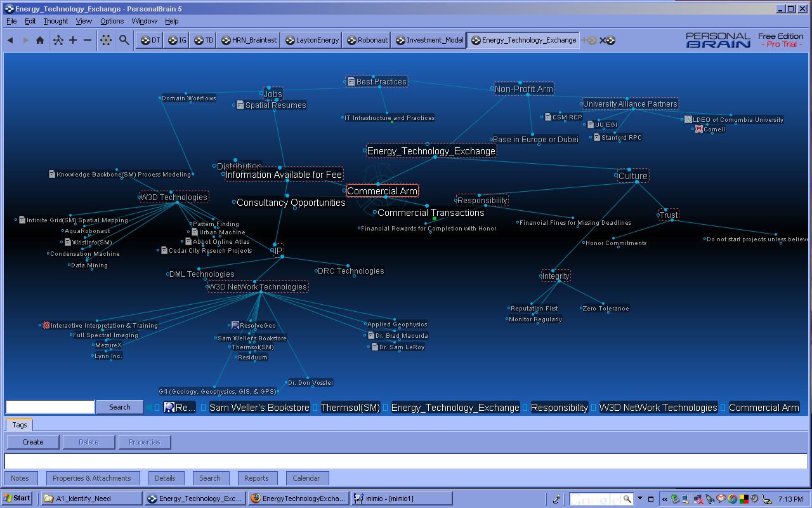Open the Calendar tab
Viewport: 812px width, 508px height.
(x=306, y=478)
